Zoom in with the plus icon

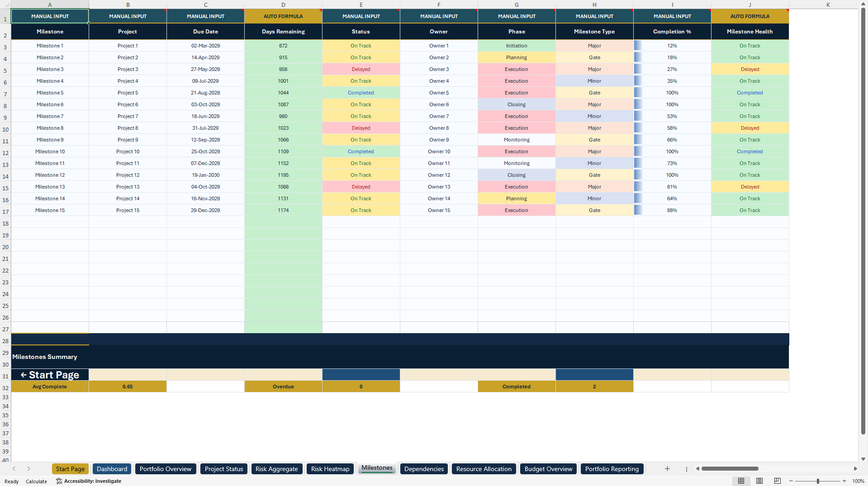pyautogui.click(x=844, y=481)
